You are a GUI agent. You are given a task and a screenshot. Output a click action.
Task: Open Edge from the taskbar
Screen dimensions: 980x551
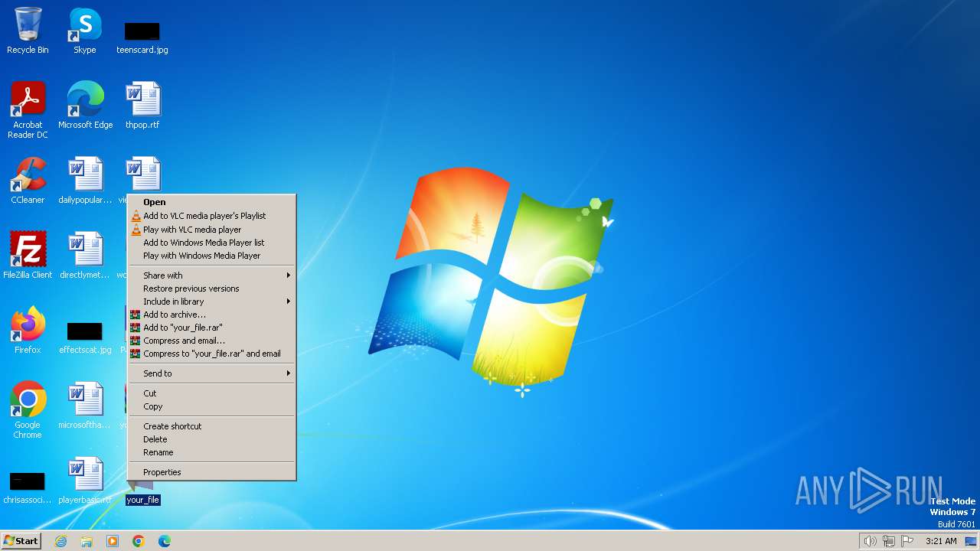tap(165, 541)
